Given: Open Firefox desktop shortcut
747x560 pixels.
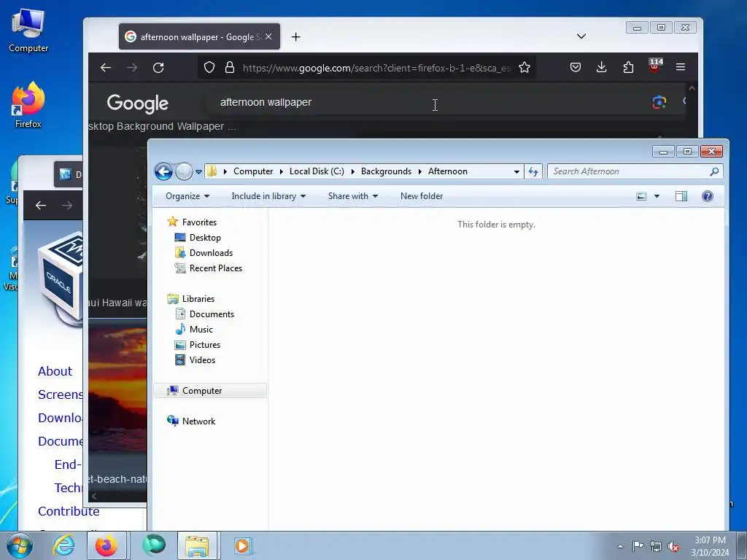Looking at the screenshot, I should coord(28,105).
